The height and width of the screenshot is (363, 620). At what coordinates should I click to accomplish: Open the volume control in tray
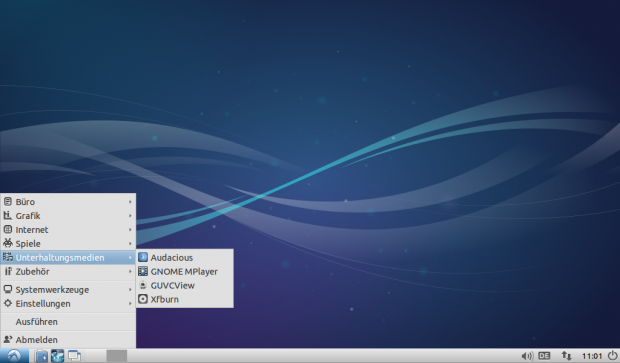(527, 356)
